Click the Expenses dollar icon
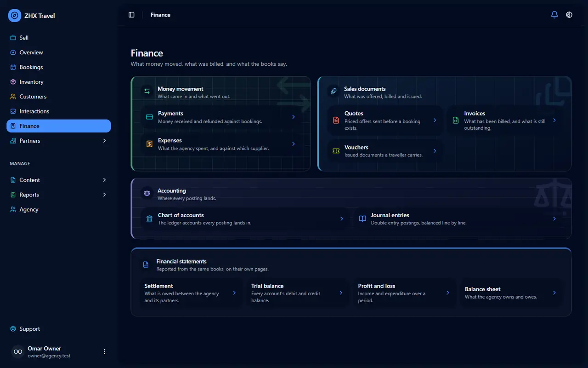The height and width of the screenshot is (368, 588). pyautogui.click(x=149, y=144)
